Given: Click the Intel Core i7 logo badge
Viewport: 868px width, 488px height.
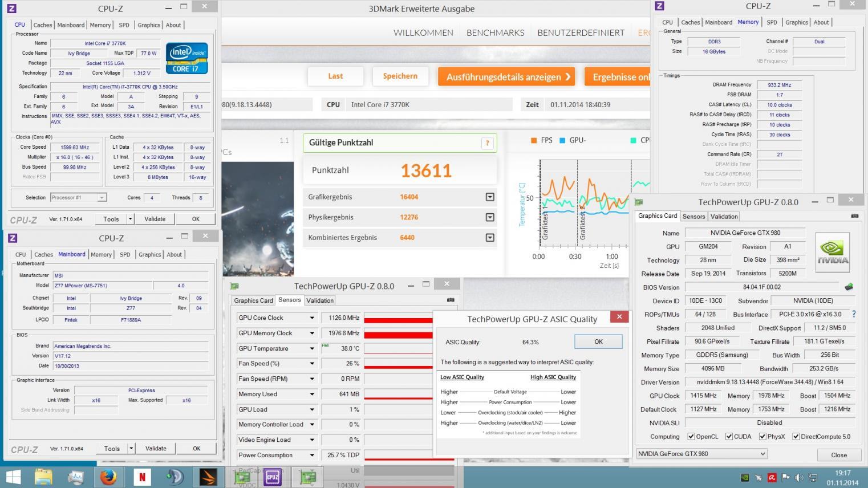Looking at the screenshot, I should click(187, 58).
